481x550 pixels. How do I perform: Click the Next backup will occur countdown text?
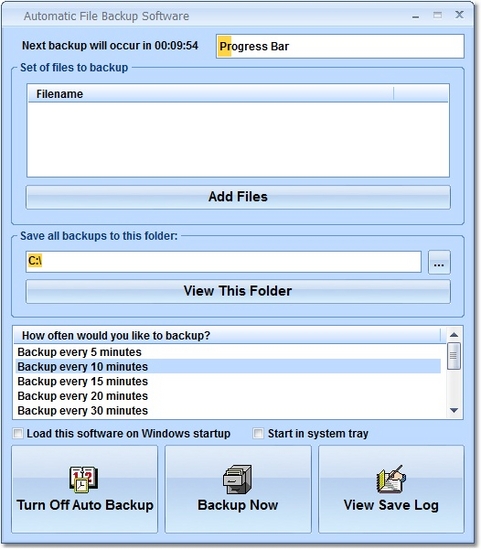click(110, 46)
